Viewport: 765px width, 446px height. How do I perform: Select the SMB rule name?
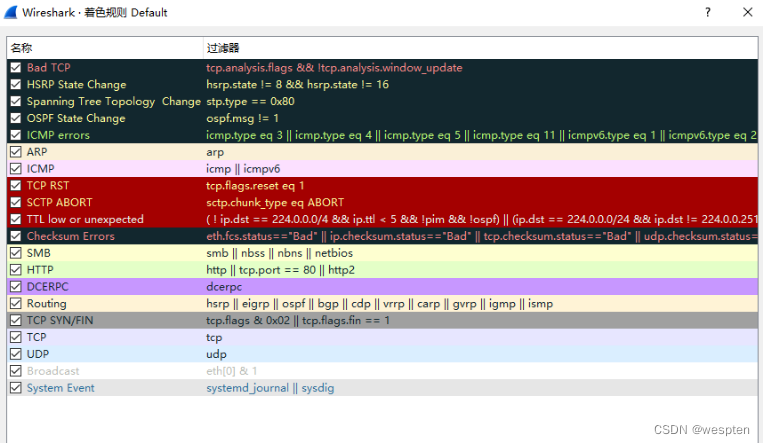click(39, 253)
